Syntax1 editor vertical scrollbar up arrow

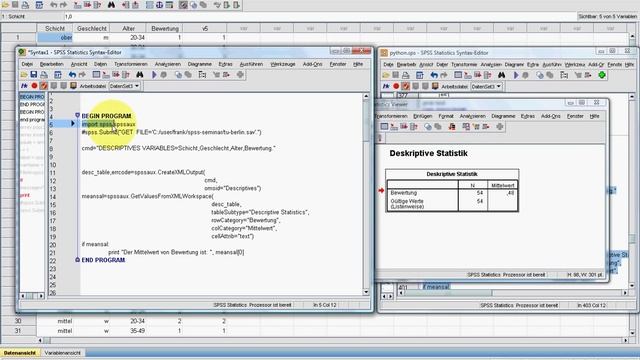coord(366,96)
